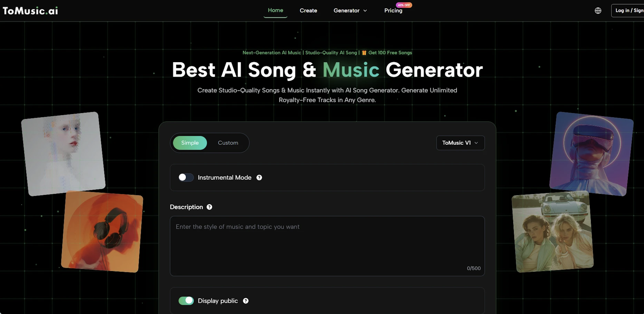Viewport: 644px width, 314px height.
Task: Go to the Create page in navigation
Action: coord(308,10)
